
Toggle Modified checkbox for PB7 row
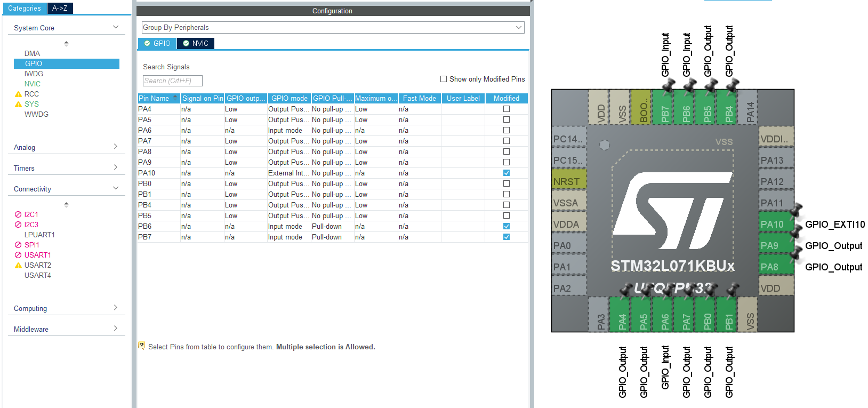[x=507, y=237]
